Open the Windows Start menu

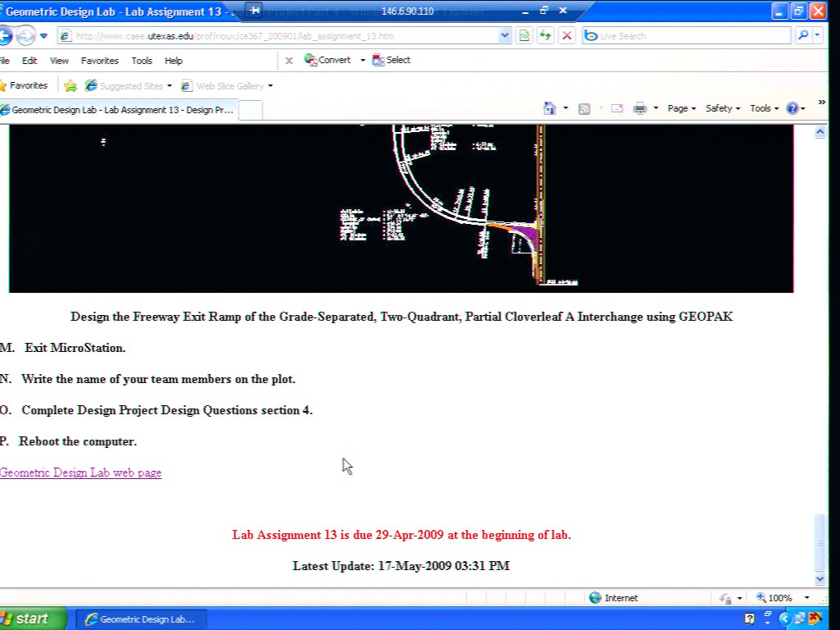(31, 619)
